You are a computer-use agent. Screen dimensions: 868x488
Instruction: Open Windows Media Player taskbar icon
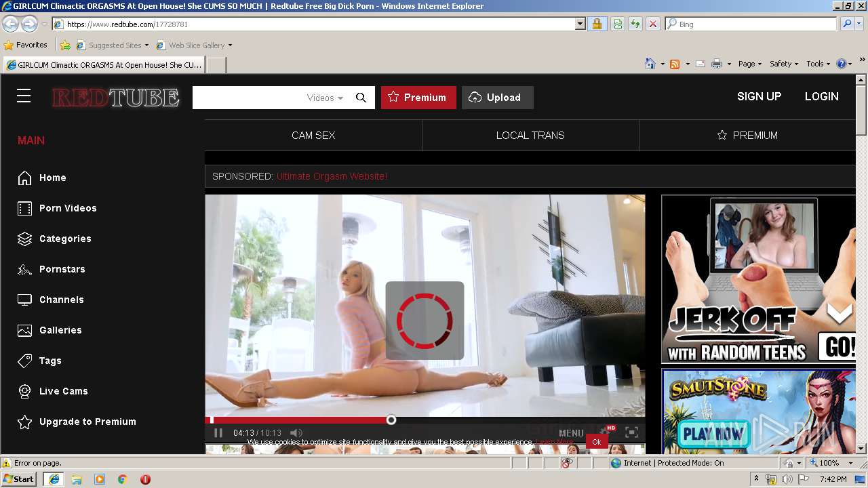100,479
